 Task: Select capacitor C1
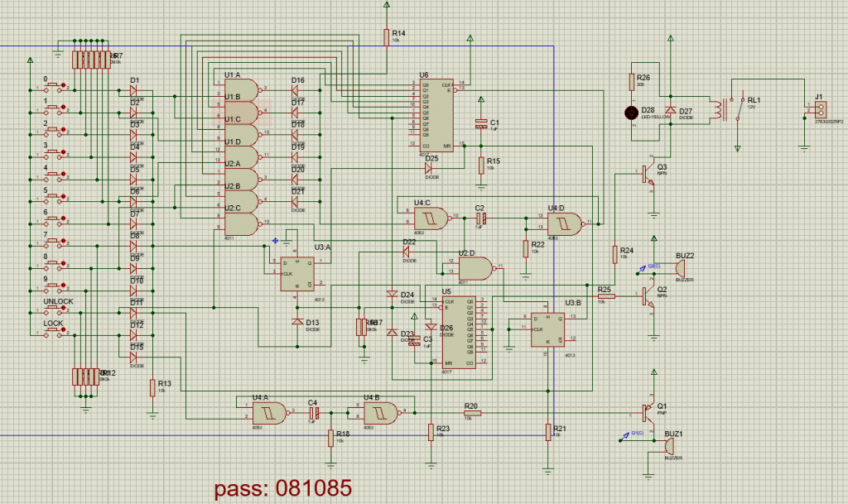click(x=481, y=123)
